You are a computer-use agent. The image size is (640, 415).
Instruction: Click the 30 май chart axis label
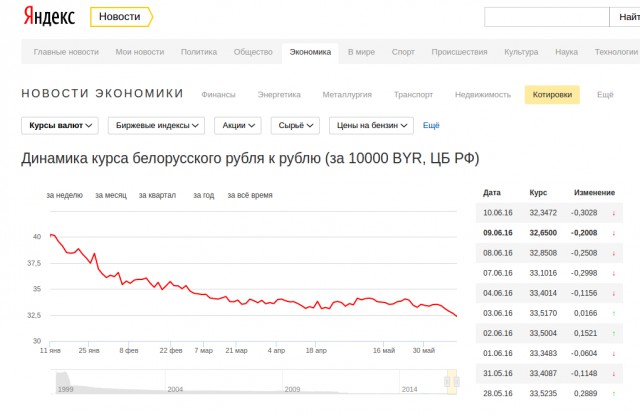coord(424,350)
